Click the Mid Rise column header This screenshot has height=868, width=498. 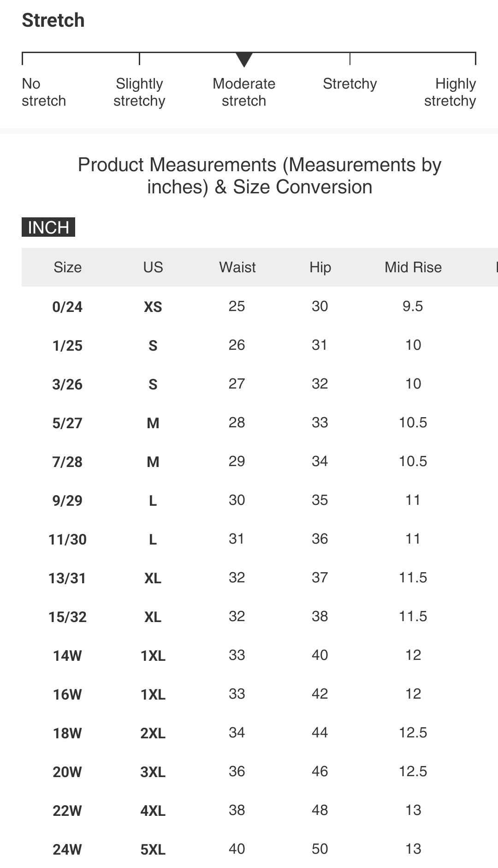(413, 267)
